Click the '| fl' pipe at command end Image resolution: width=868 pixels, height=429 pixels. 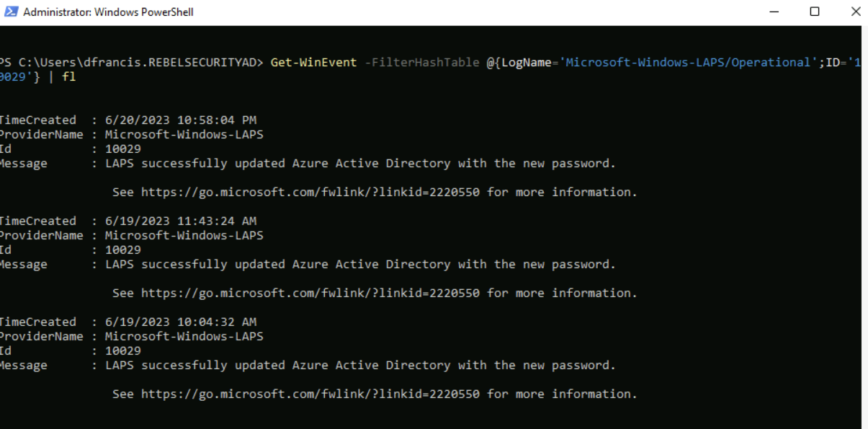coord(61,77)
